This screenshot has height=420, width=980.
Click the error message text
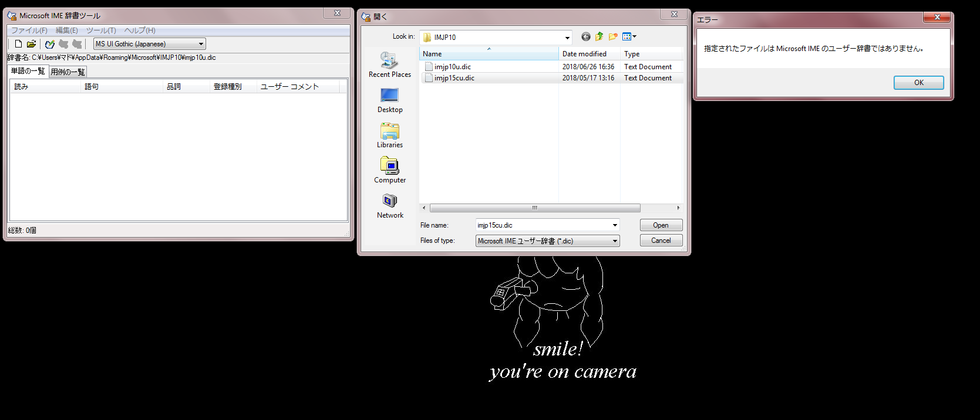pos(814,49)
